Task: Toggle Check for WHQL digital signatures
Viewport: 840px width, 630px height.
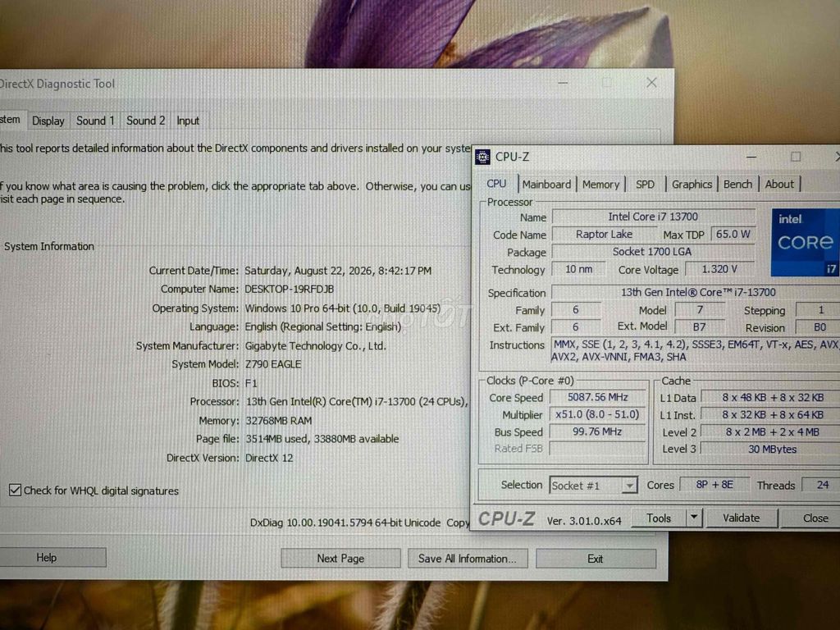Action: pyautogui.click(x=15, y=491)
